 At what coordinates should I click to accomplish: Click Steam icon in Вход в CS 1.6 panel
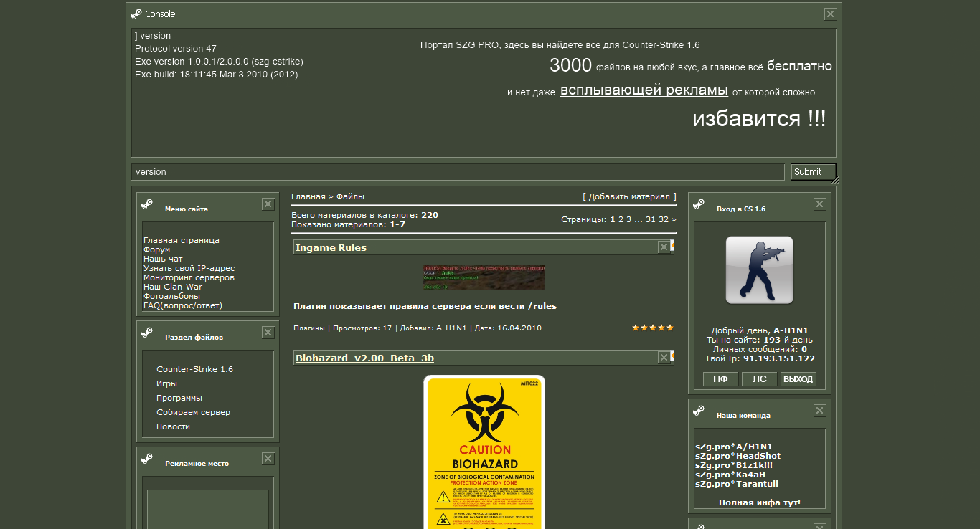(x=699, y=204)
